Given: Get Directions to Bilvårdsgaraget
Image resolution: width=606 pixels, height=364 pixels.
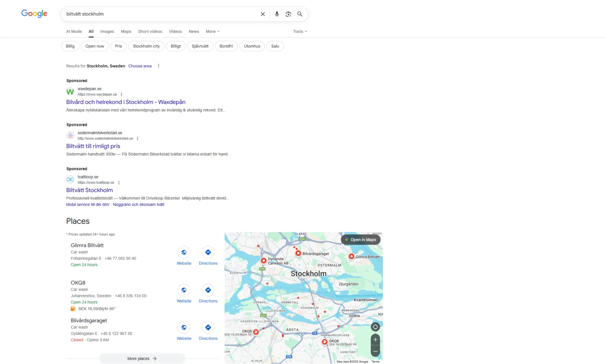Looking at the screenshot, I should [x=208, y=327].
